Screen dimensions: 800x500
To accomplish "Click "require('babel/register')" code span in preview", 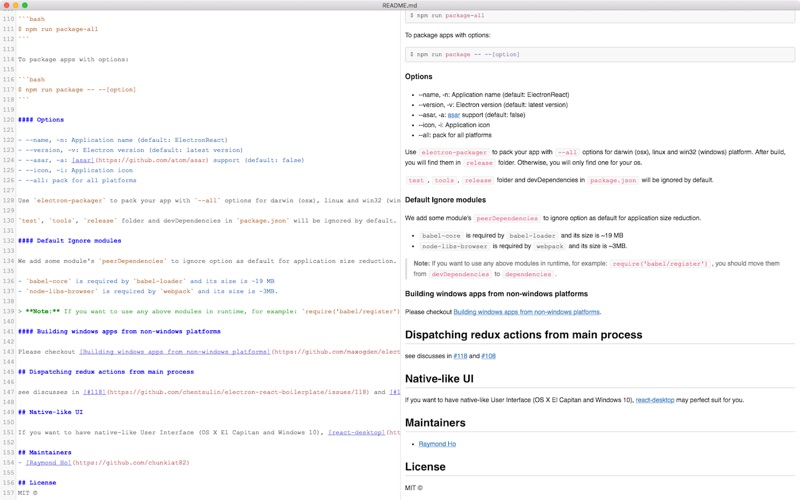I will [660, 264].
